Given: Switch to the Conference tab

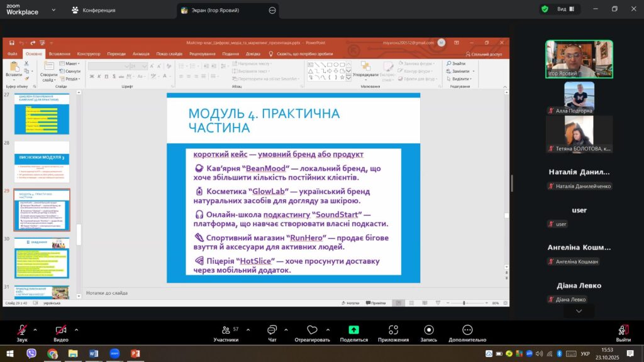Looking at the screenshot, I should tap(94, 10).
